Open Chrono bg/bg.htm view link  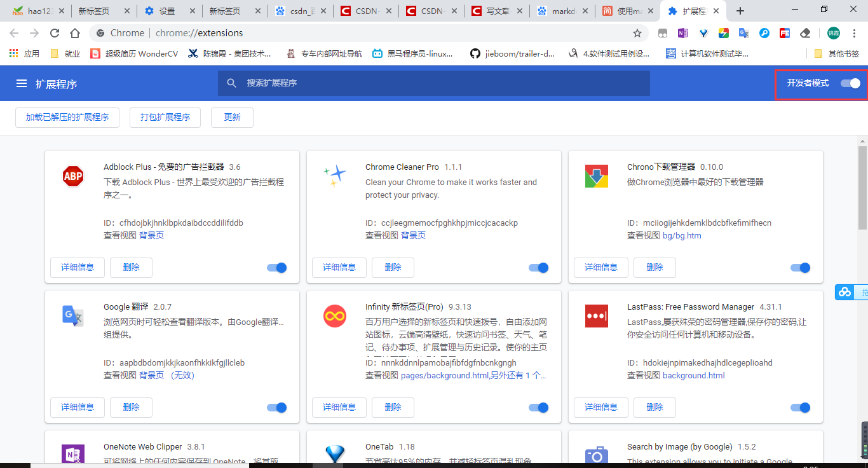coord(682,235)
